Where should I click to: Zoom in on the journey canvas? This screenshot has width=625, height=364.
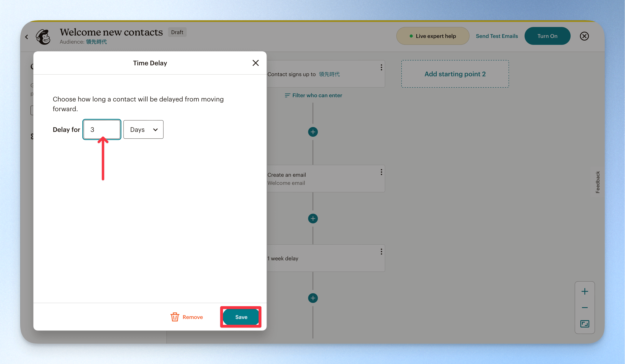[585, 291]
